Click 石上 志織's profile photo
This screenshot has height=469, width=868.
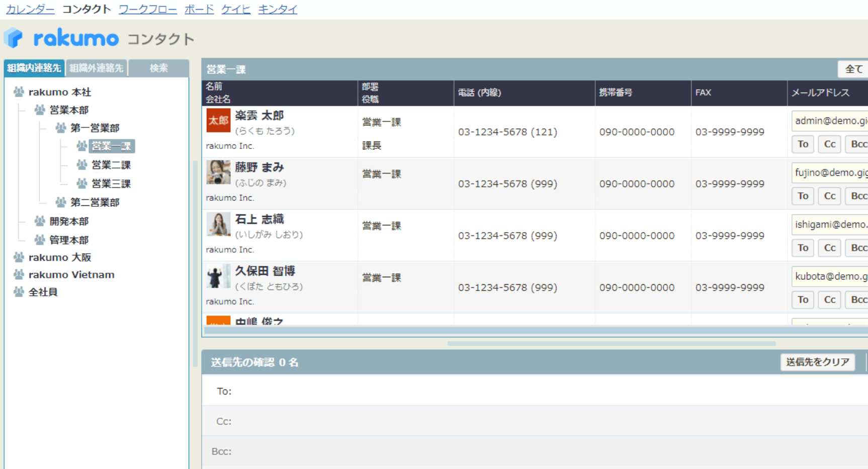218,224
